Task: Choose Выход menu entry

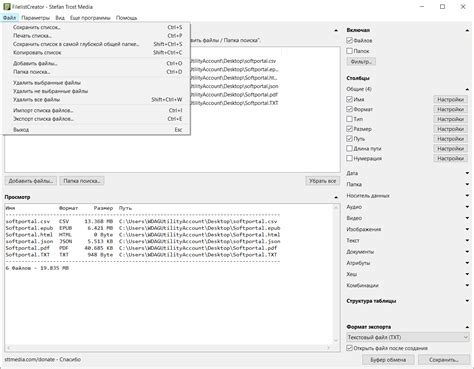Action: point(97,130)
